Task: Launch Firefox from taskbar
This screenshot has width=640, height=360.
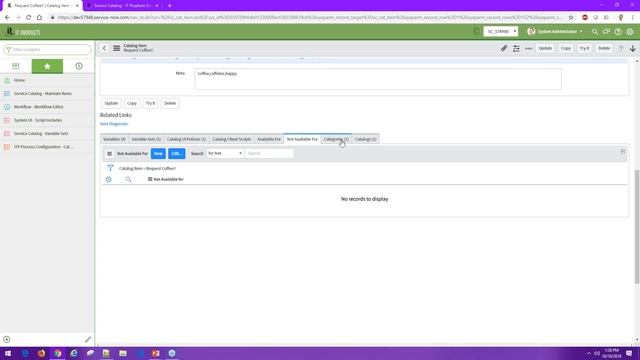Action: tap(41, 353)
